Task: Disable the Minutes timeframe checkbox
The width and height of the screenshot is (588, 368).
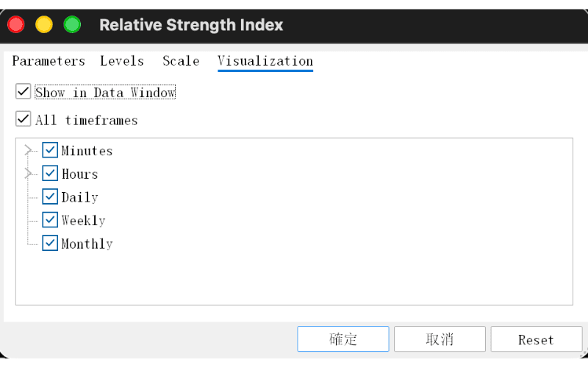Action: pyautogui.click(x=50, y=150)
